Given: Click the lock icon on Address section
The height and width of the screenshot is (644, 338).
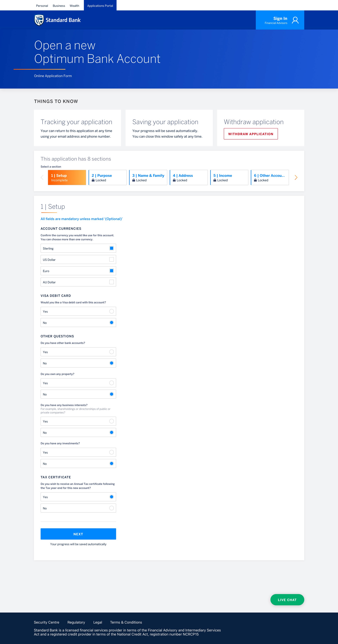Looking at the screenshot, I should [174, 180].
